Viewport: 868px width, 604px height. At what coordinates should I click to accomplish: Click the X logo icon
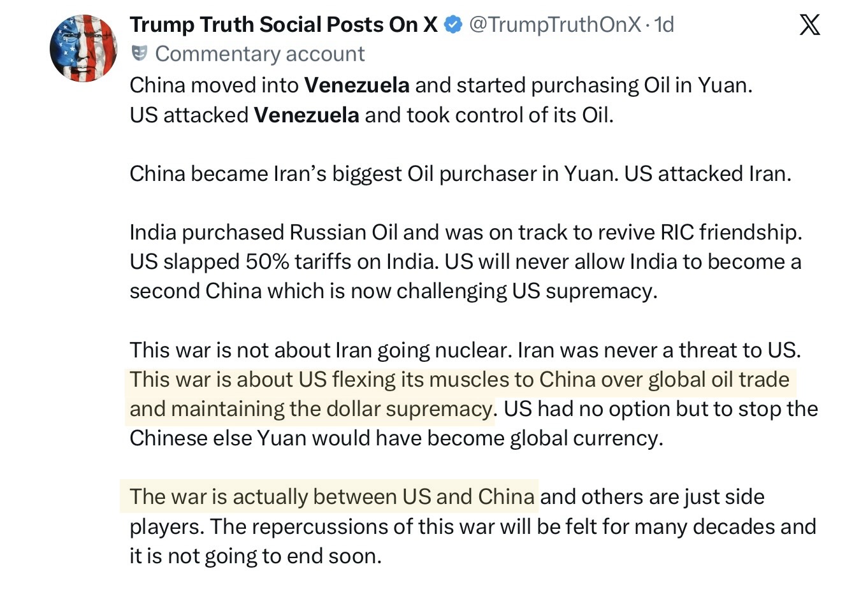click(809, 25)
